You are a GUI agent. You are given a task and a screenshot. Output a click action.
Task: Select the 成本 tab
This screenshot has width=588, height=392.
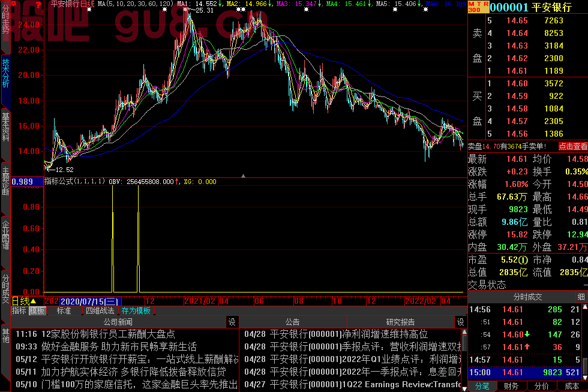point(572,386)
